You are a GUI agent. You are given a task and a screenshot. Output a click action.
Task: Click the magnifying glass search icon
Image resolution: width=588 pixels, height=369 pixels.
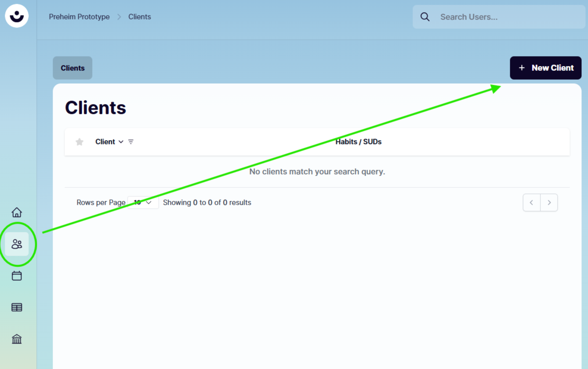coord(425,17)
